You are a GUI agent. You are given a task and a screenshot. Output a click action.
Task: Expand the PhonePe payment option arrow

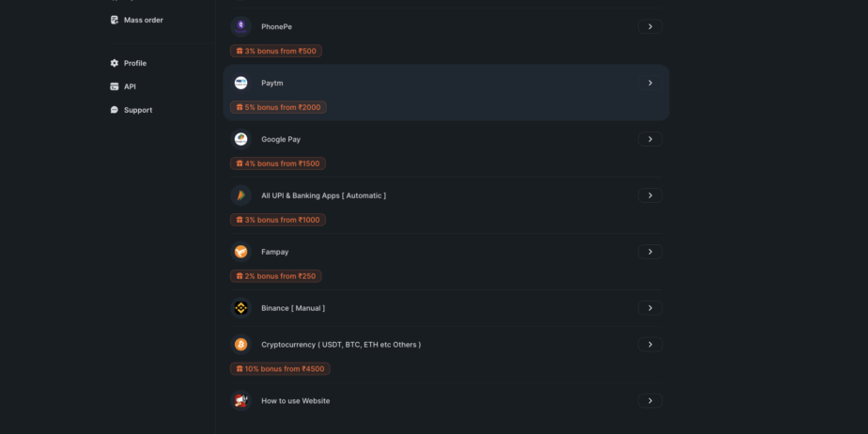tap(650, 26)
